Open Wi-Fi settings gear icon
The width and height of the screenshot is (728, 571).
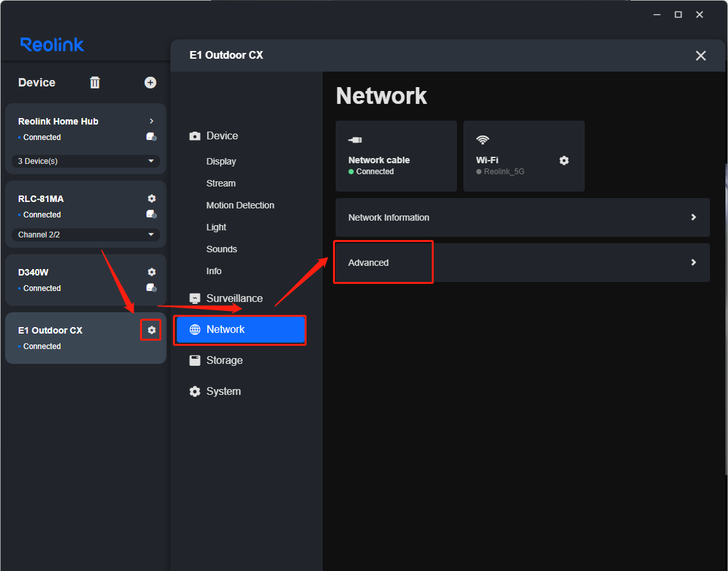564,161
